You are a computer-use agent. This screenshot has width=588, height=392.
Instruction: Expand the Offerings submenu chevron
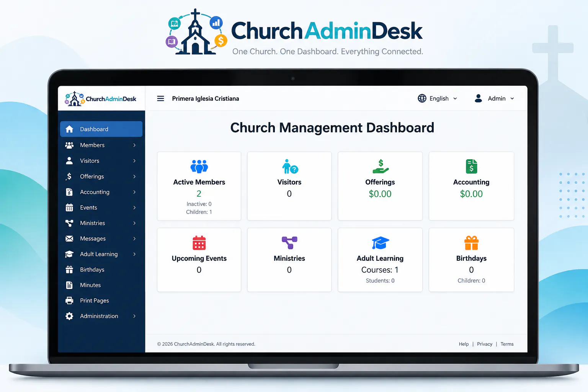(x=134, y=176)
